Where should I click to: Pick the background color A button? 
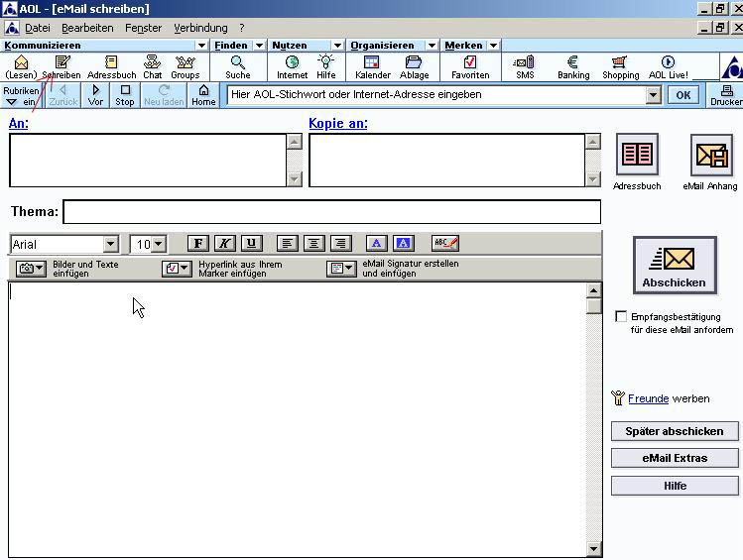pyautogui.click(x=404, y=243)
